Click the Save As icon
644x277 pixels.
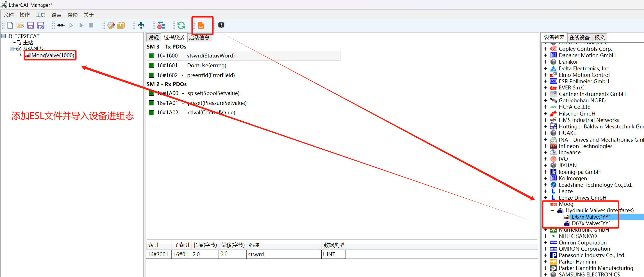(x=41, y=25)
